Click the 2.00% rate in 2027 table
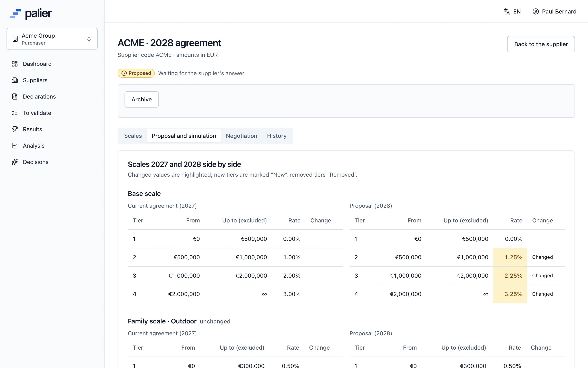Viewport: 588px width, 368px height. pos(292,276)
